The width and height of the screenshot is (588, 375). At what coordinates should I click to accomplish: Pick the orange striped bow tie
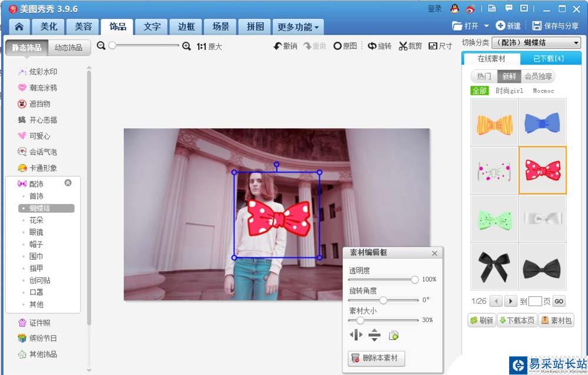point(495,122)
